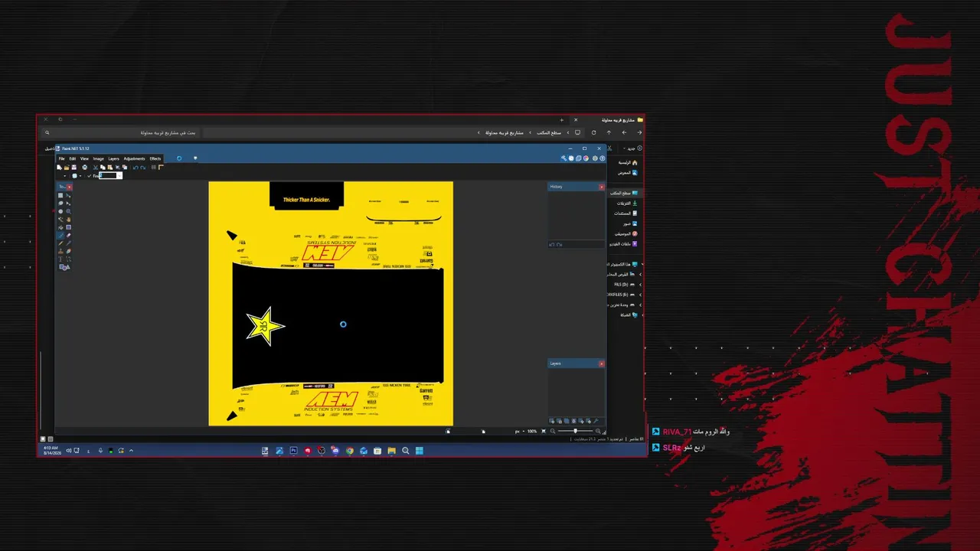Open the Image menu
Screen dimensions: 980x551
coord(98,158)
